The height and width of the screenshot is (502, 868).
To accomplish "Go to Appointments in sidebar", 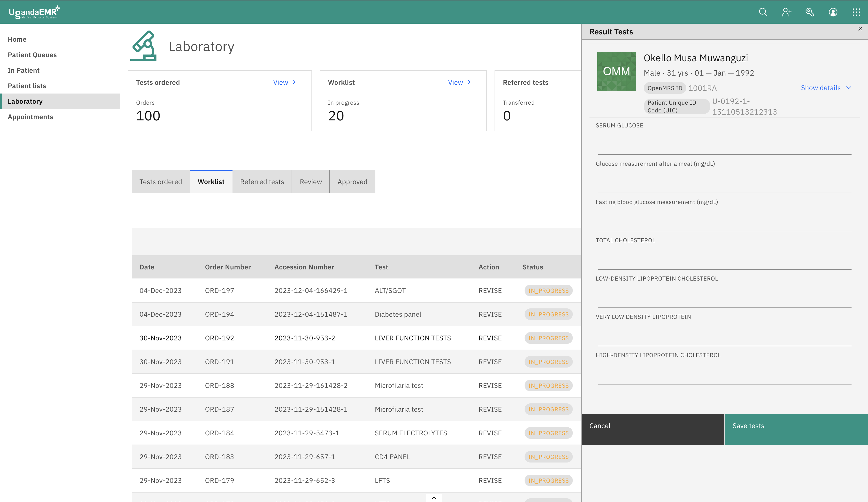I will point(30,117).
